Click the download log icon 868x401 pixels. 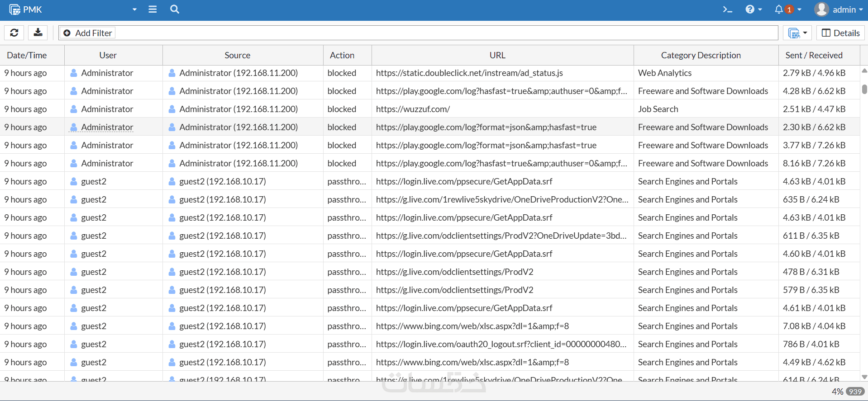pos(38,33)
